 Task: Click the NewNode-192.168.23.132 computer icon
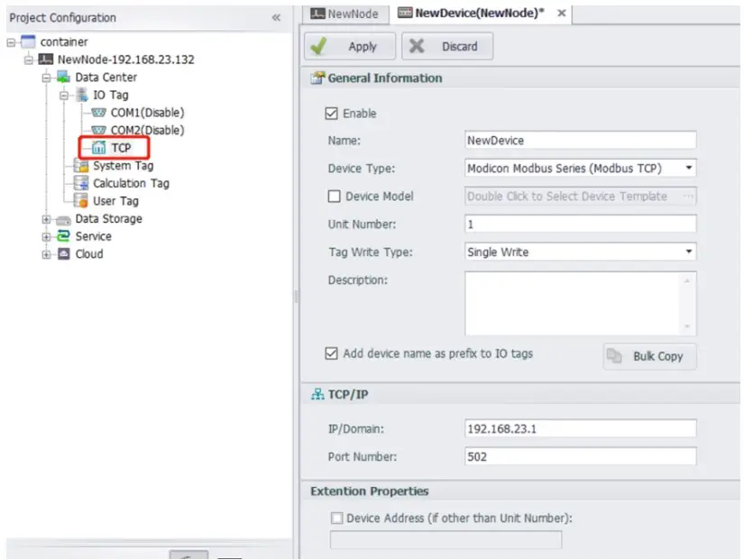click(x=46, y=60)
